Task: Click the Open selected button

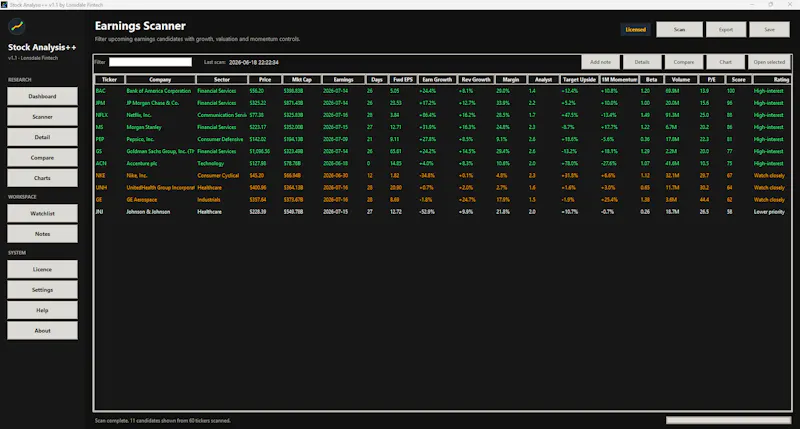Action: (769, 62)
